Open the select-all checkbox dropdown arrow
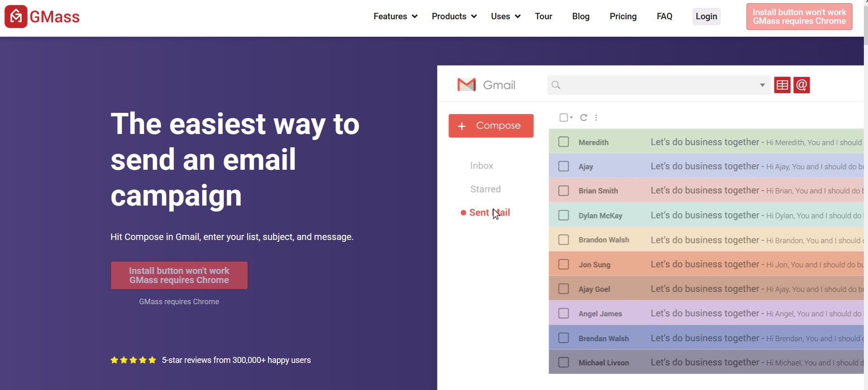 click(571, 117)
